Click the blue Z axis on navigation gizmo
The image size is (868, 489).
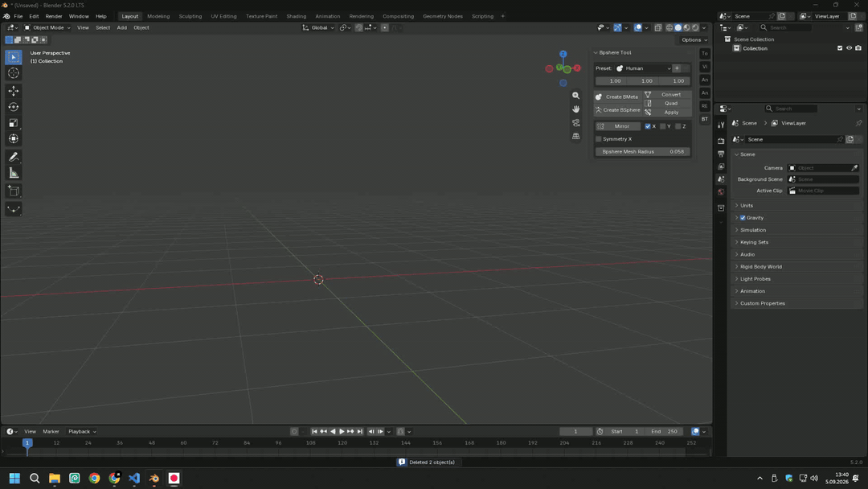coord(563,54)
